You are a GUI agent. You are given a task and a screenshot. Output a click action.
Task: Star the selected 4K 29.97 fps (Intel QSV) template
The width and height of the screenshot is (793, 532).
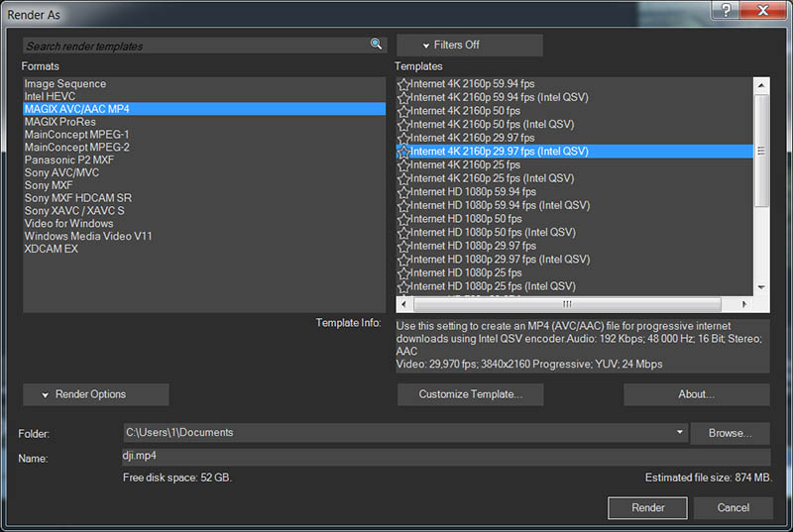(403, 153)
